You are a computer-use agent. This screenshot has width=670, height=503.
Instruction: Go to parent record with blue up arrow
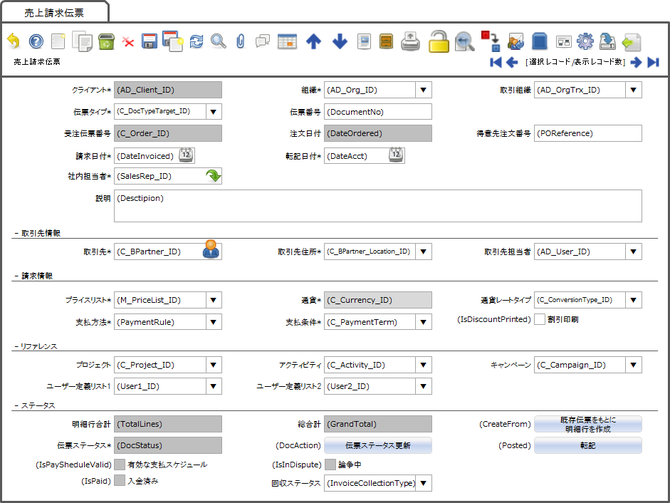(x=314, y=41)
